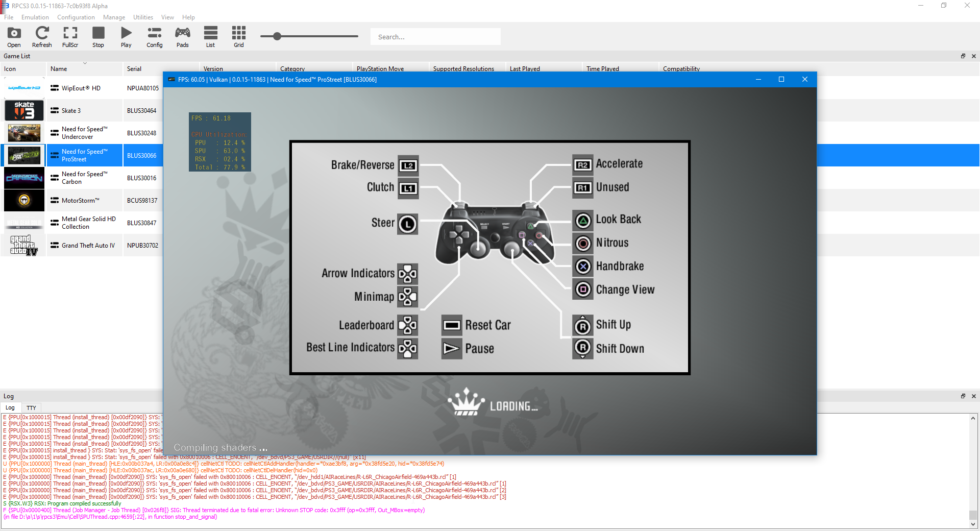This screenshot has width=980, height=531.
Task: Click the WipEout HD game icon
Action: [x=23, y=87]
